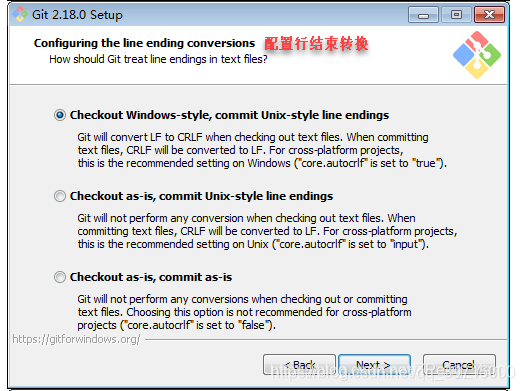The height and width of the screenshot is (391, 525).
Task: Click the 'Checkout as-is, commit Unix-style line endings' label
Action: pos(201,196)
